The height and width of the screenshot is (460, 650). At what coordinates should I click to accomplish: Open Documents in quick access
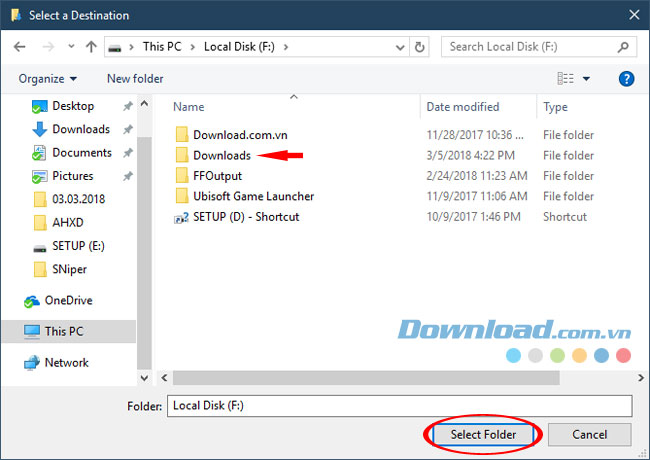tap(82, 153)
